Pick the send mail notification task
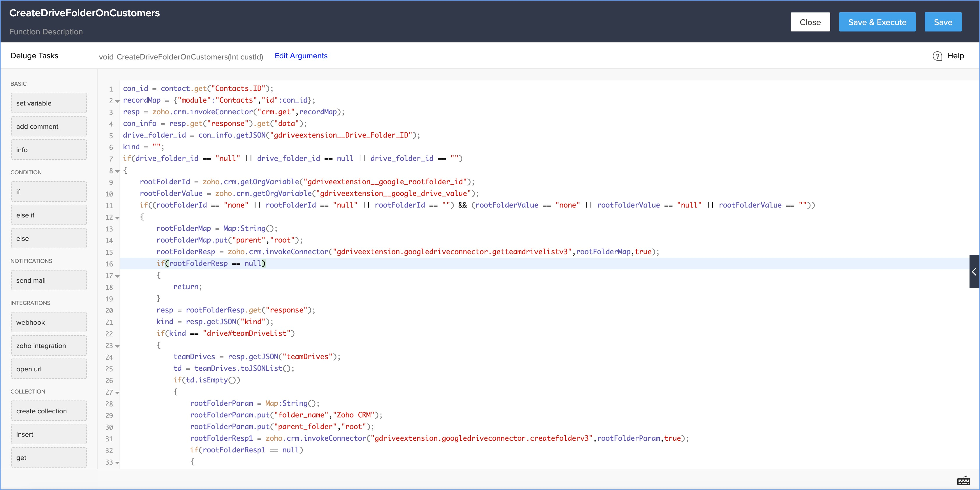The height and width of the screenshot is (490, 980). pyautogui.click(x=49, y=280)
